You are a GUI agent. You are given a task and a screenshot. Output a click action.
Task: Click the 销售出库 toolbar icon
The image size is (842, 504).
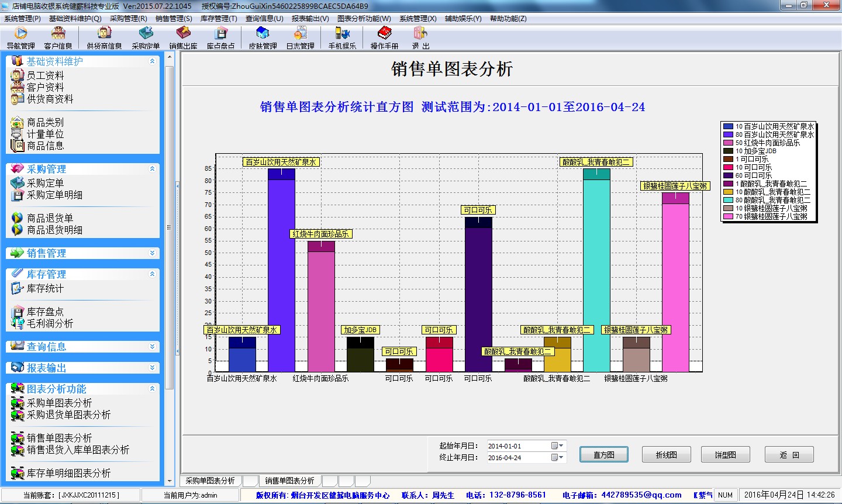[183, 37]
